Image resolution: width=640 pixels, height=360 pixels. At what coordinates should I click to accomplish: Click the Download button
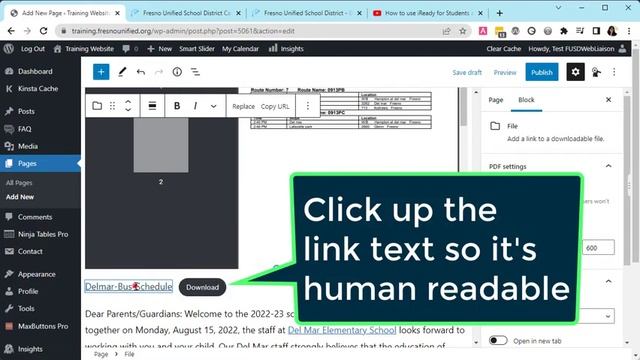point(202,287)
